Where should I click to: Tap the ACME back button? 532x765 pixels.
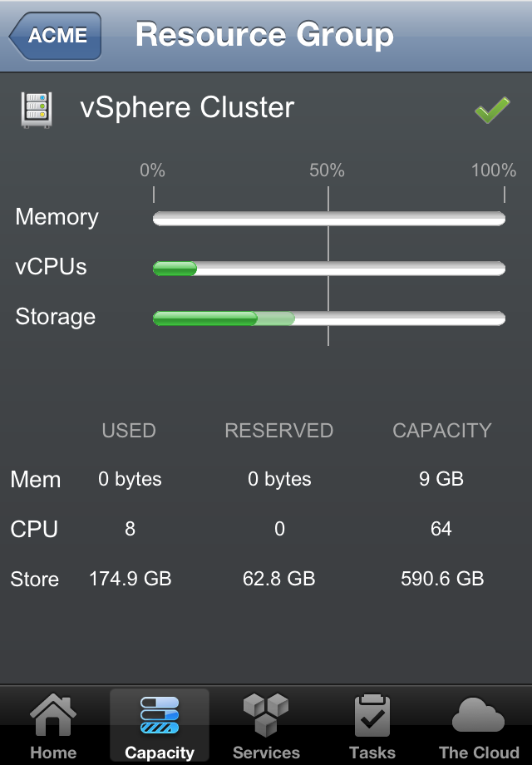(x=56, y=36)
